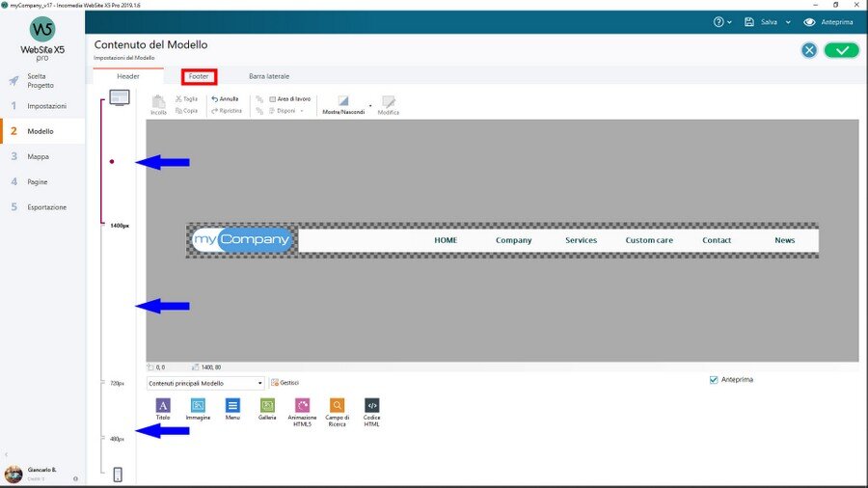Uncheck the Anteprima checkbox

click(x=714, y=379)
